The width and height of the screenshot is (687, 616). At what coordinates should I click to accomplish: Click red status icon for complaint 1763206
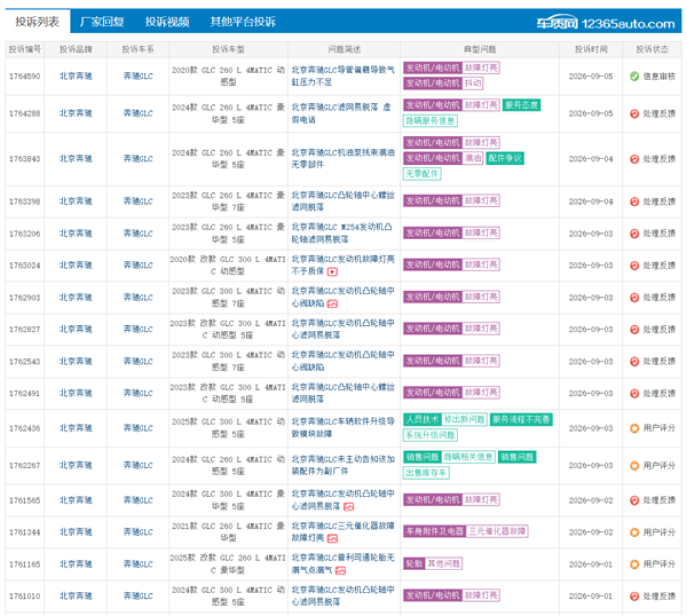(634, 234)
